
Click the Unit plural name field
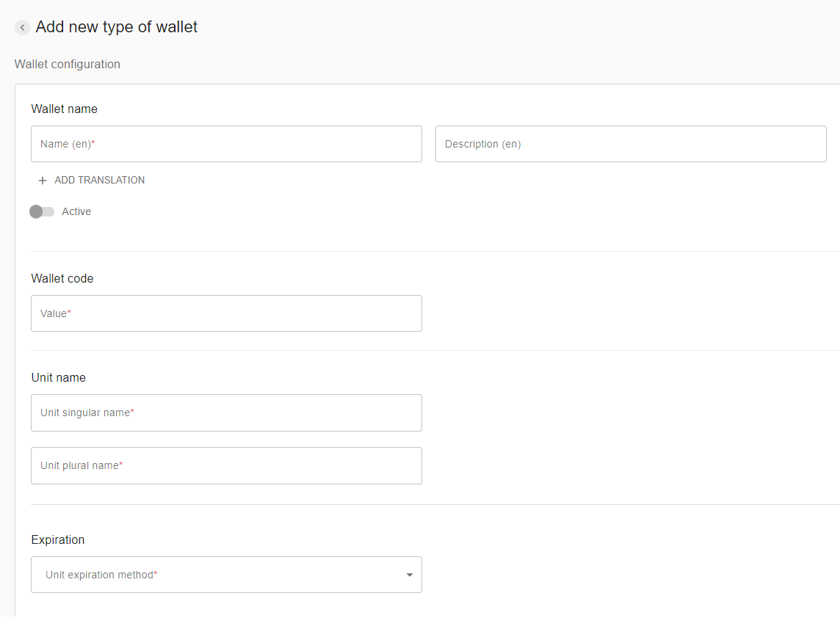pos(226,466)
